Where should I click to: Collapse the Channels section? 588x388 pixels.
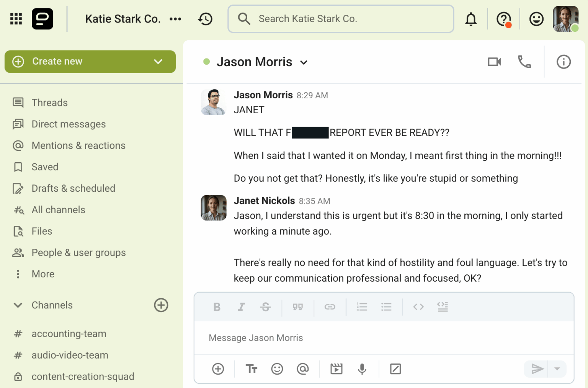[18, 305]
